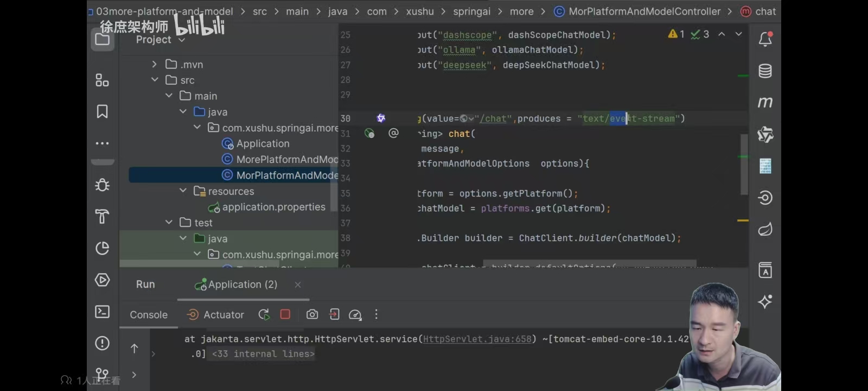Click the warnings count indicator
868x391 pixels.
(x=676, y=34)
